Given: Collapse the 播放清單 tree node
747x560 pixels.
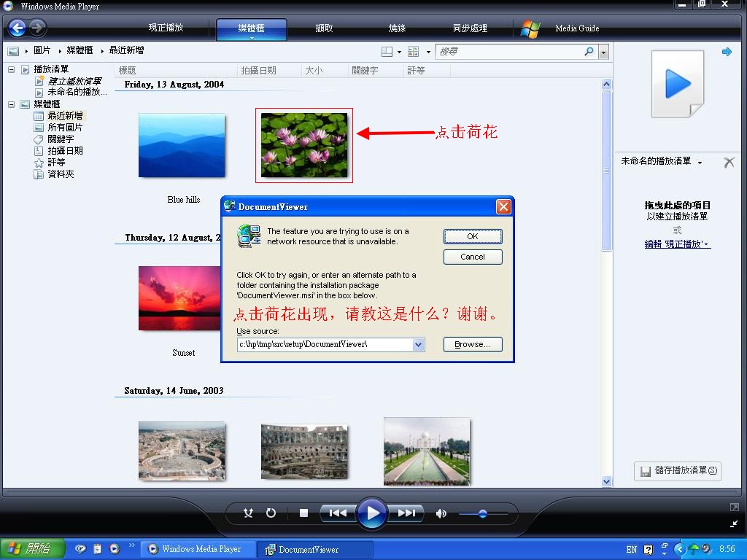Looking at the screenshot, I should [12, 69].
